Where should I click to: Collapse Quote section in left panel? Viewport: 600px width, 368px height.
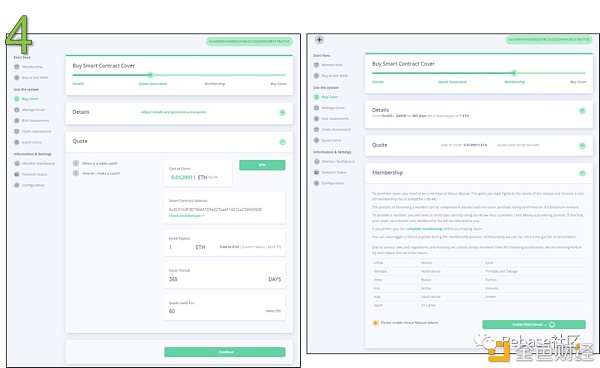point(282,142)
